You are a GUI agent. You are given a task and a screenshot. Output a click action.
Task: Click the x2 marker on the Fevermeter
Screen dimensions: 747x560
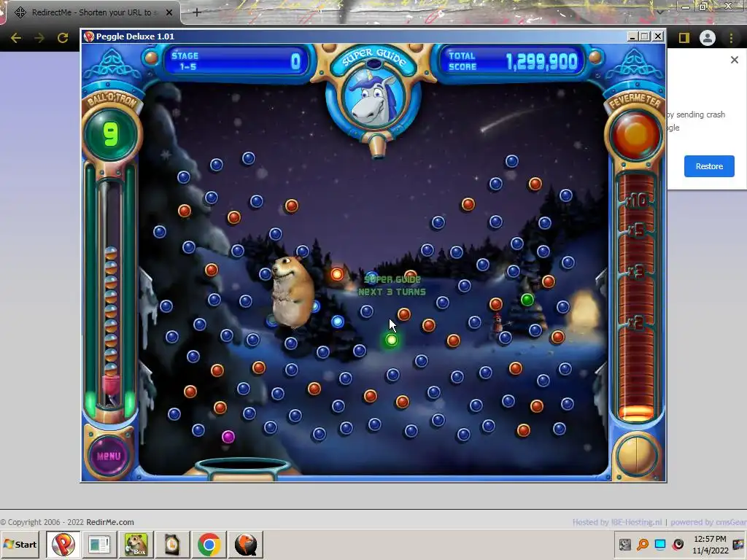click(x=636, y=323)
